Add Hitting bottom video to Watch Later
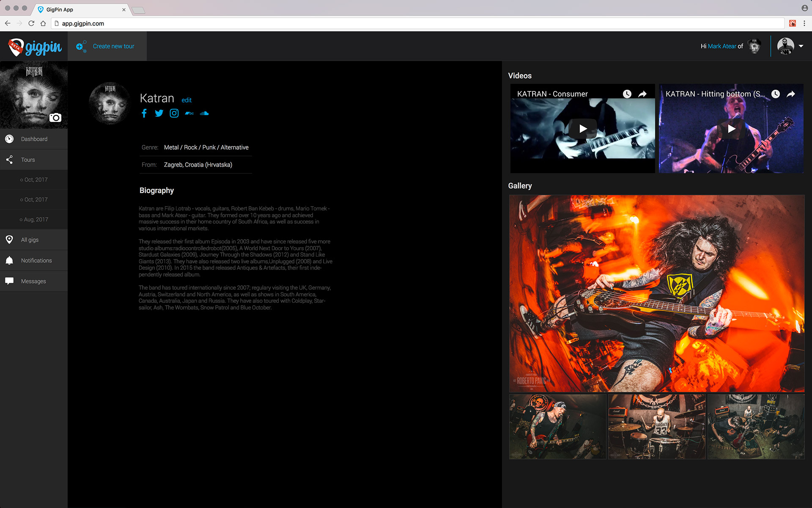Image resolution: width=812 pixels, height=508 pixels. [x=775, y=94]
